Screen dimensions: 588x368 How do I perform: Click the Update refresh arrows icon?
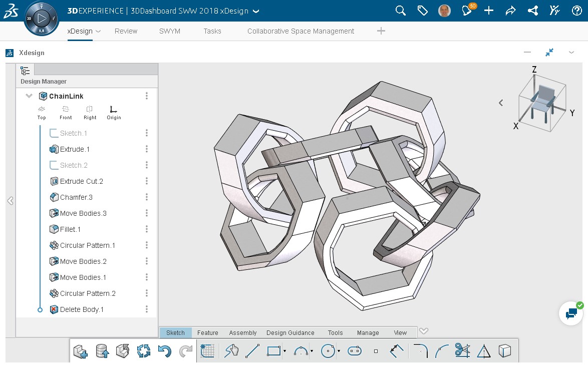(144, 351)
